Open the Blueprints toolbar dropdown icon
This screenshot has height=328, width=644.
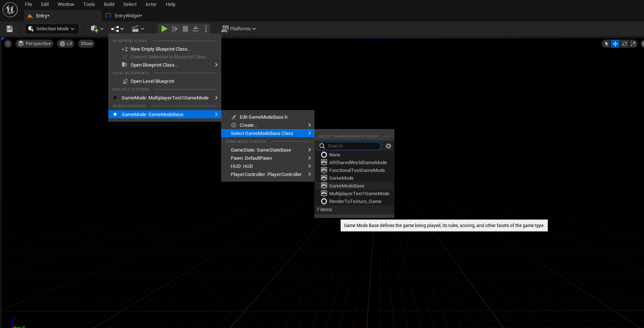117,29
